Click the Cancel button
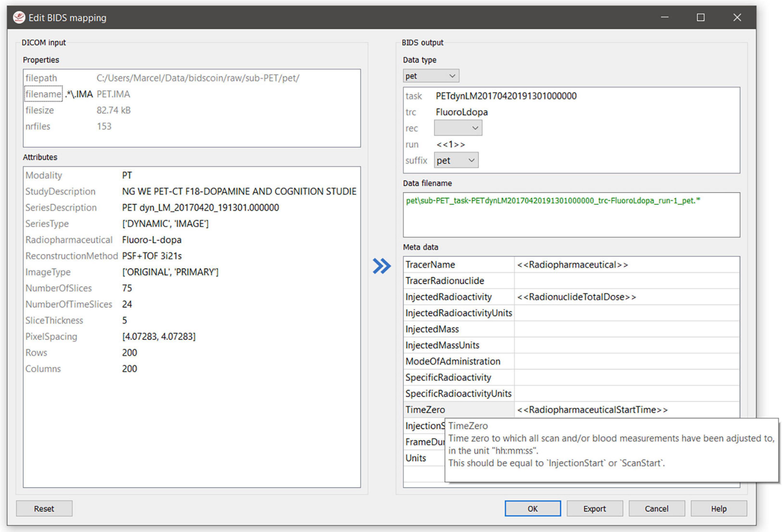Viewport: 782px width, 532px height. pos(657,509)
